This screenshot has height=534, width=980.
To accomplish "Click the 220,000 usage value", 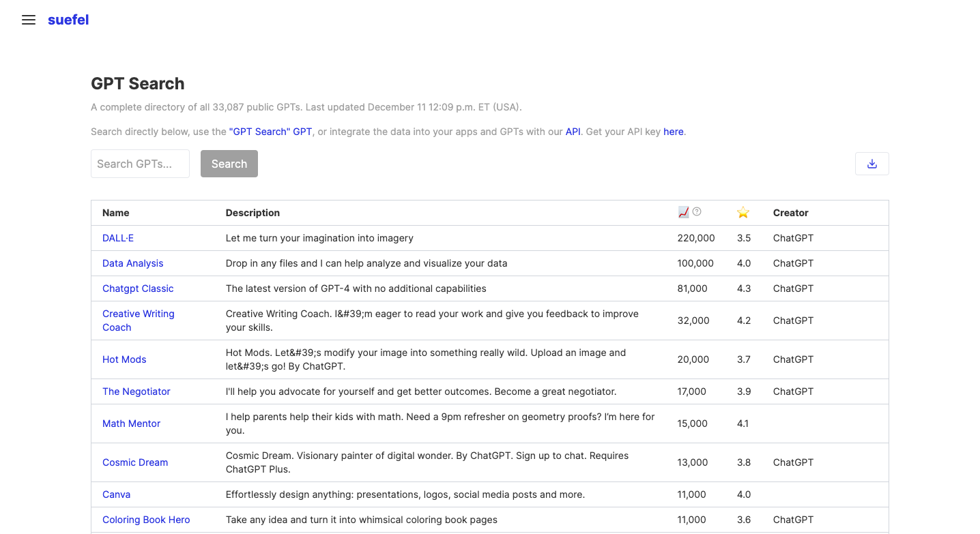I will pos(696,238).
